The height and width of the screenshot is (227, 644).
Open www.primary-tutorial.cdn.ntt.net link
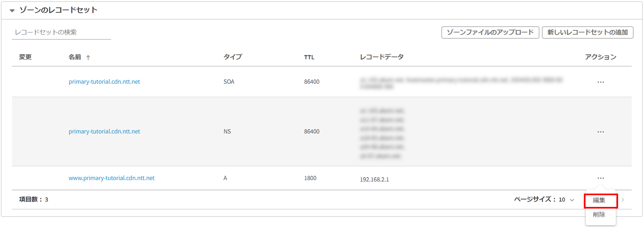point(112,178)
